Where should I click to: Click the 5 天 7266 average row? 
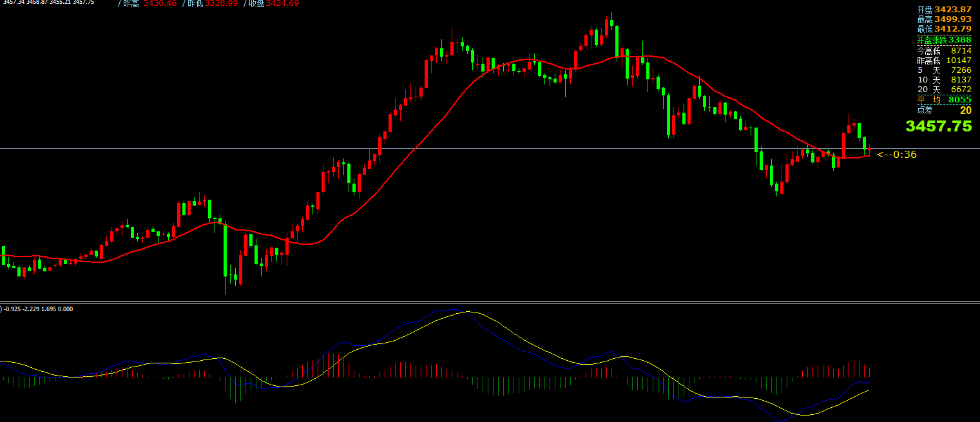pos(943,70)
